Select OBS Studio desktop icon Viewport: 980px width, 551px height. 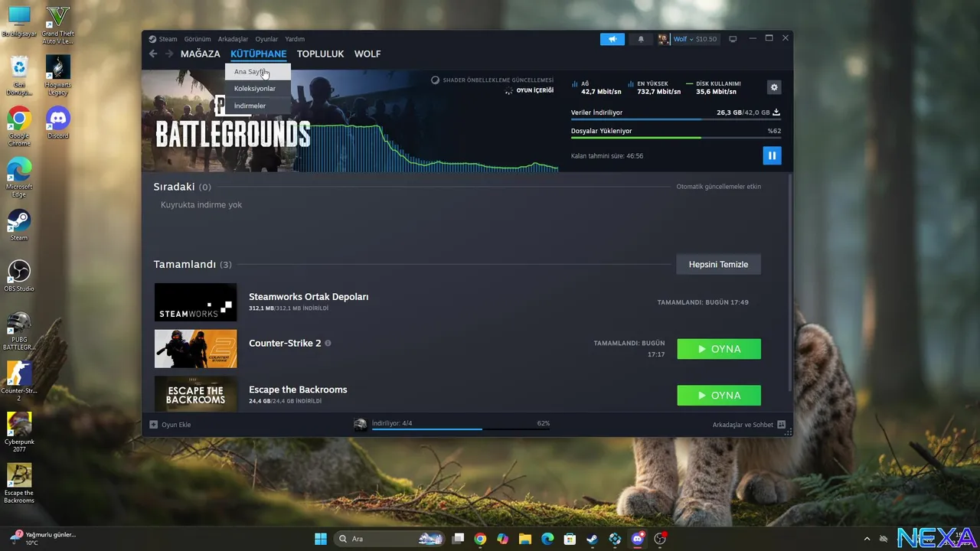(x=18, y=276)
